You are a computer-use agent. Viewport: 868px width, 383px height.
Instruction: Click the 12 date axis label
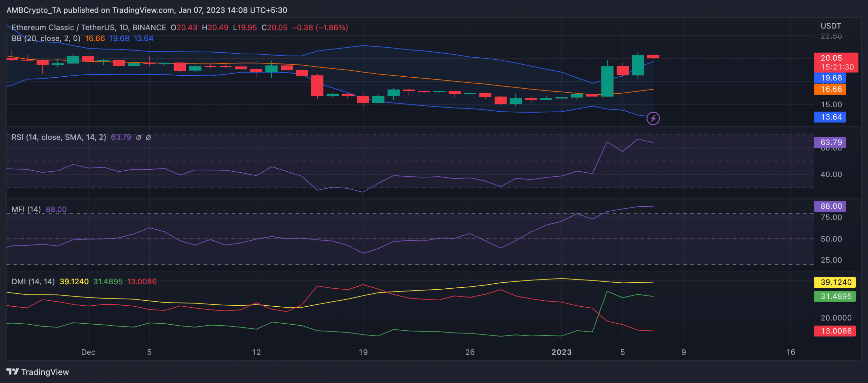click(x=256, y=352)
